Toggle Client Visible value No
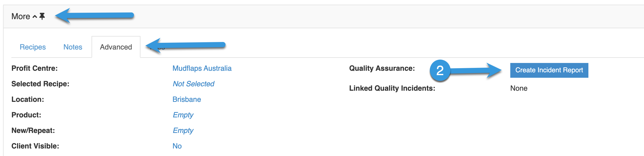This screenshot has width=644, height=156. tap(177, 146)
